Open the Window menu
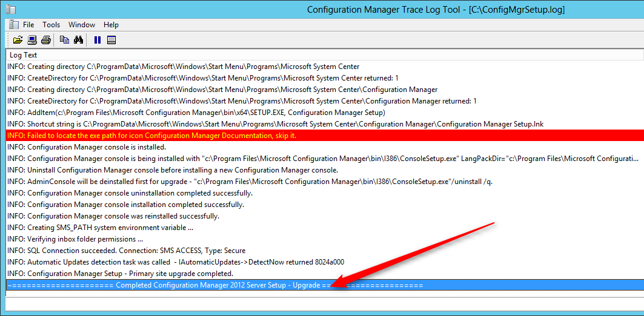This screenshot has height=316, width=644. (82, 25)
